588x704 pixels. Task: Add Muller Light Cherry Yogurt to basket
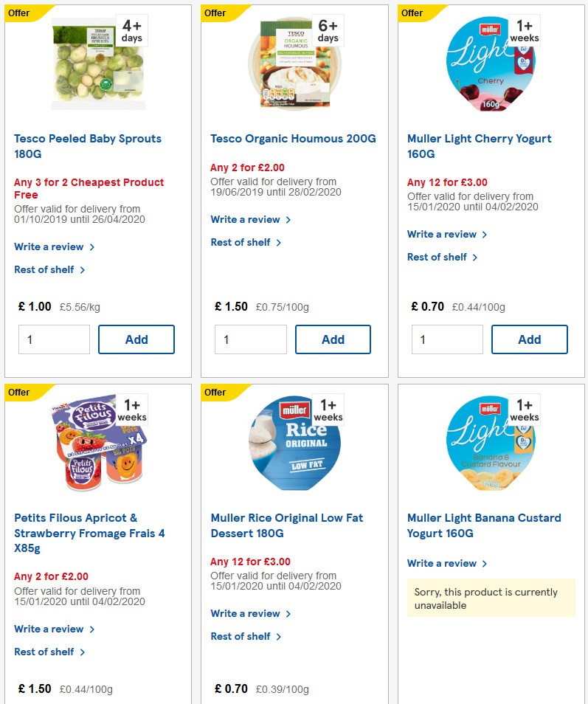[529, 339]
